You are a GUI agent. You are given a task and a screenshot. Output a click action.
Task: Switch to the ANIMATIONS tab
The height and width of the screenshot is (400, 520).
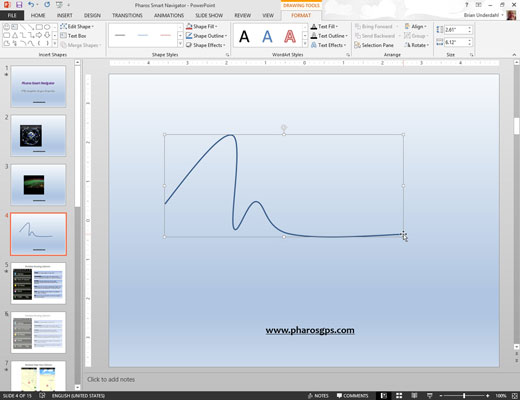(x=169, y=15)
